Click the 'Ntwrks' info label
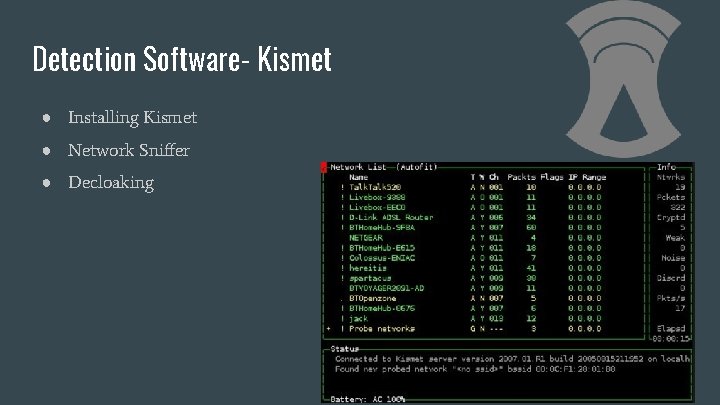 [x=671, y=177]
